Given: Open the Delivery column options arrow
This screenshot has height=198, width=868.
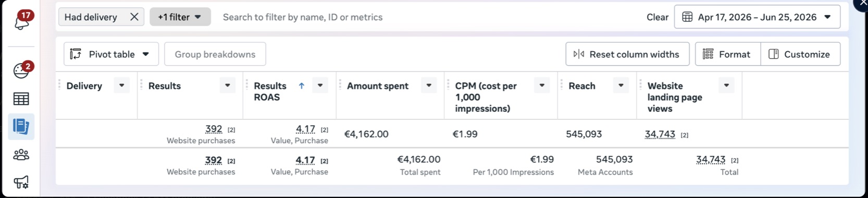Looking at the screenshot, I should [122, 85].
